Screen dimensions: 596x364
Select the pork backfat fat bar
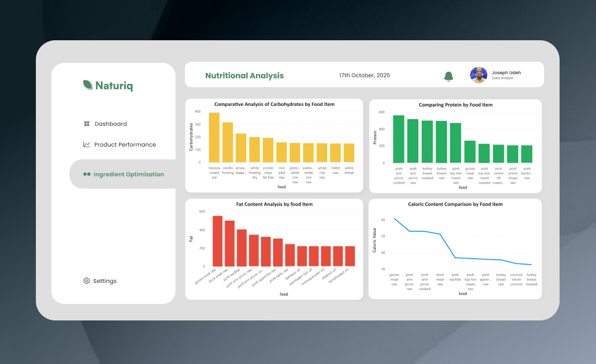(242, 248)
